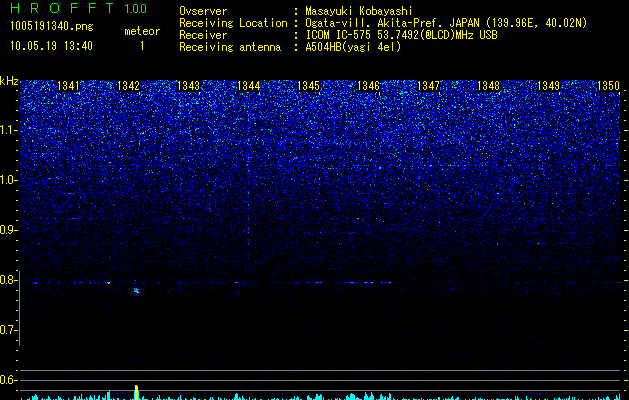Image resolution: width=629 pixels, height=400 pixels.
Task: Click the filename 1005191340.png
Action: pos(52,27)
